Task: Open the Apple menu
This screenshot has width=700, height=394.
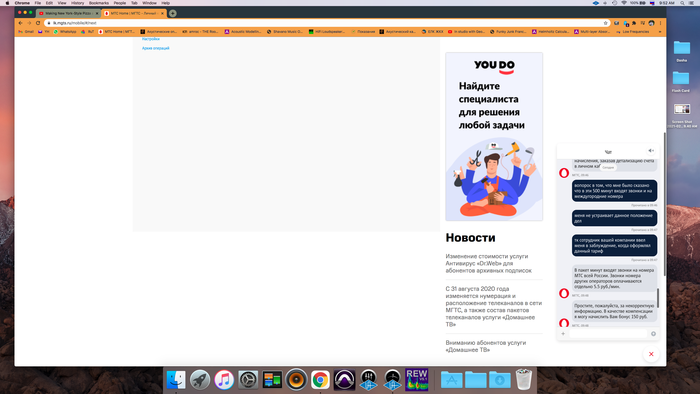Action: [x=8, y=3]
